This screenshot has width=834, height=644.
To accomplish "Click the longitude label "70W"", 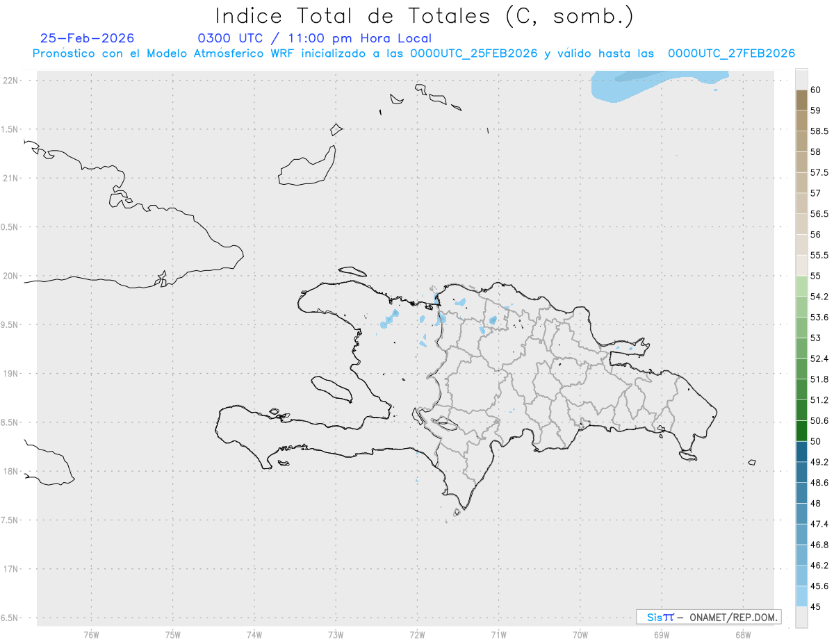I will coord(580,634).
